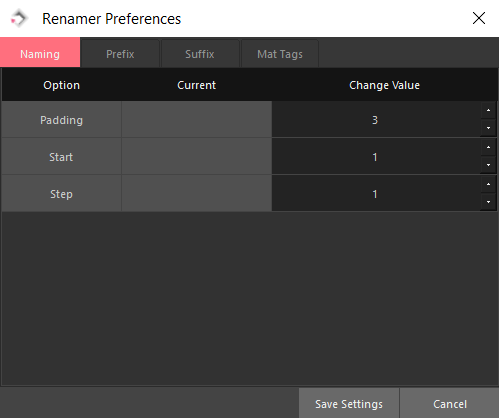Select the Start option row label

click(62, 157)
